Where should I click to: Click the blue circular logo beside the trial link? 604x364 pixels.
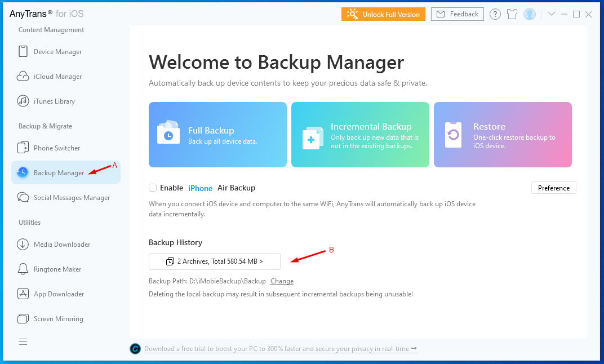coord(135,349)
